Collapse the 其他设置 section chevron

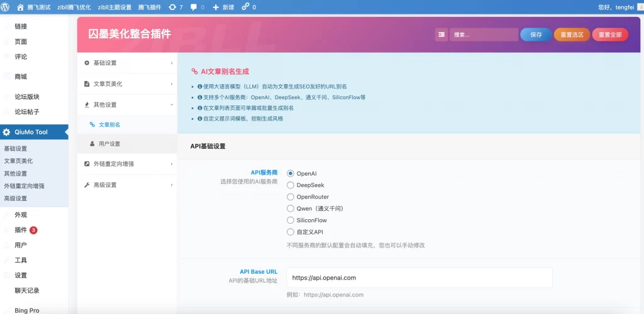172,105
